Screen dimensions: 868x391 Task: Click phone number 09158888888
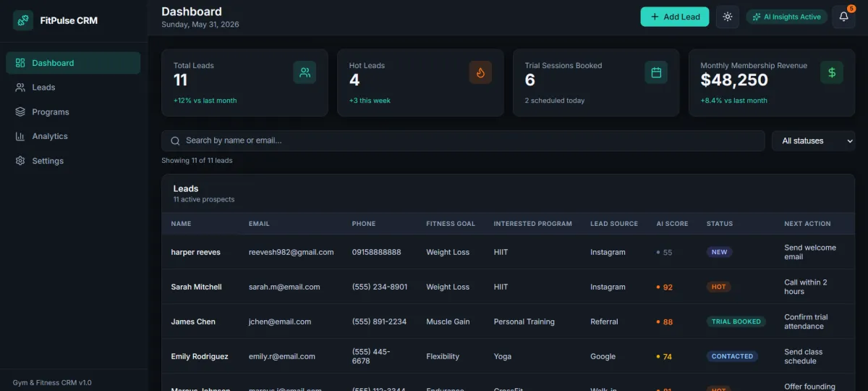pos(377,253)
